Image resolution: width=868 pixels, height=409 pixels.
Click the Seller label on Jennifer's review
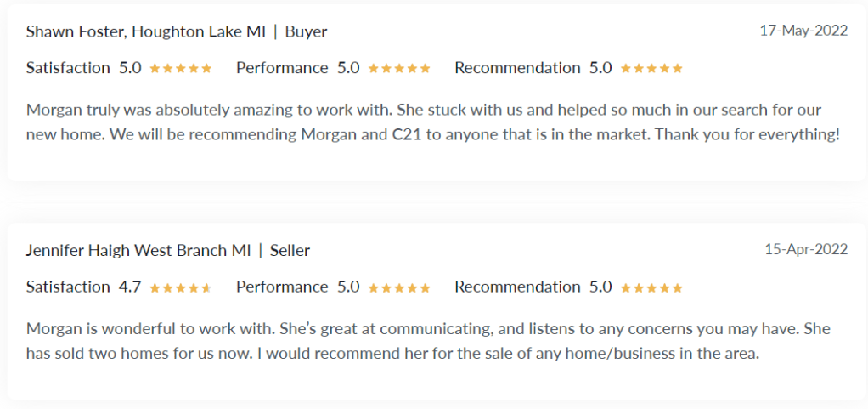click(x=290, y=251)
